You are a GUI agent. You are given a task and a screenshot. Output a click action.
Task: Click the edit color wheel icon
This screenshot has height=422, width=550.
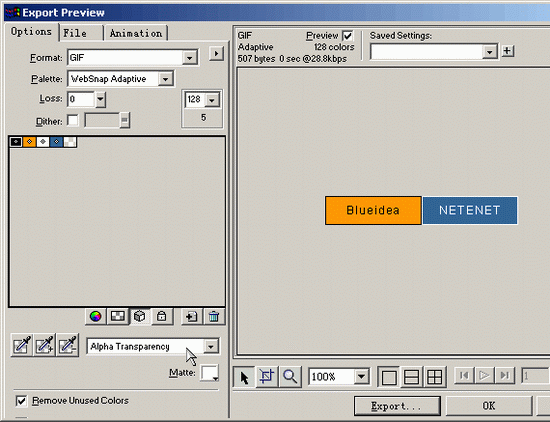[x=95, y=317]
